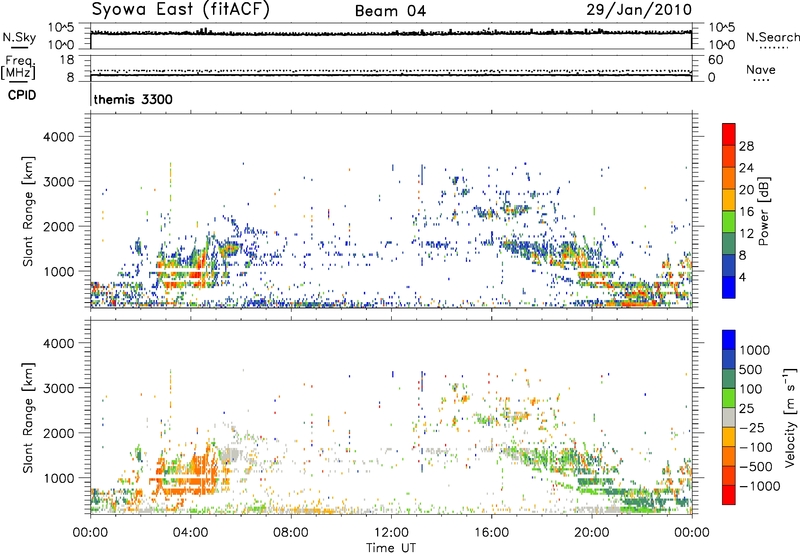Click the red bottom segment of Velocity colorbar
The width and height of the screenshot is (800, 554).
729,495
